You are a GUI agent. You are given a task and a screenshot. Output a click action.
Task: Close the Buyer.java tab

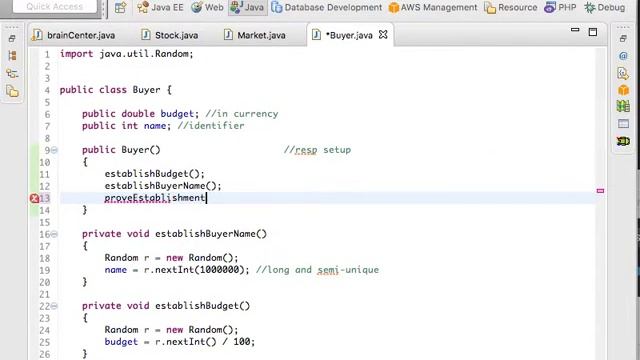[383, 35]
